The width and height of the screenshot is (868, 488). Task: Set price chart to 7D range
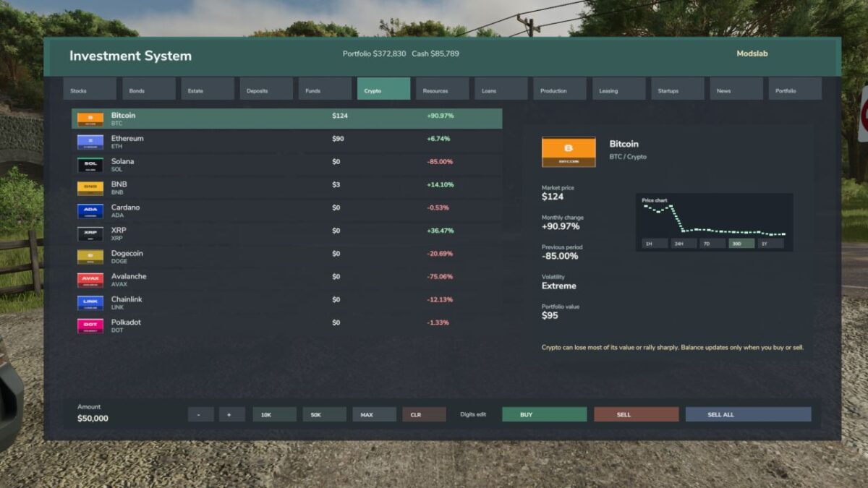(712, 244)
